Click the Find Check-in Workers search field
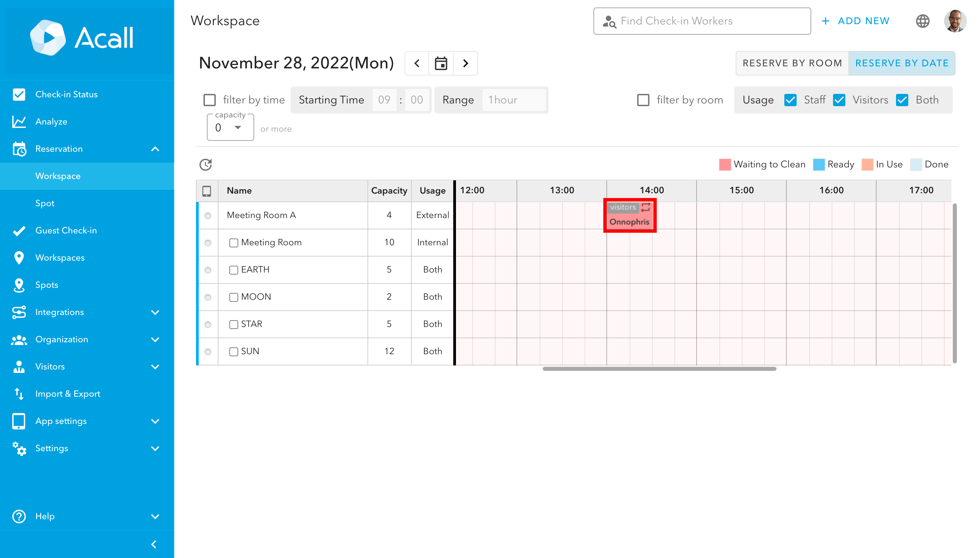The image size is (980, 558). (701, 21)
